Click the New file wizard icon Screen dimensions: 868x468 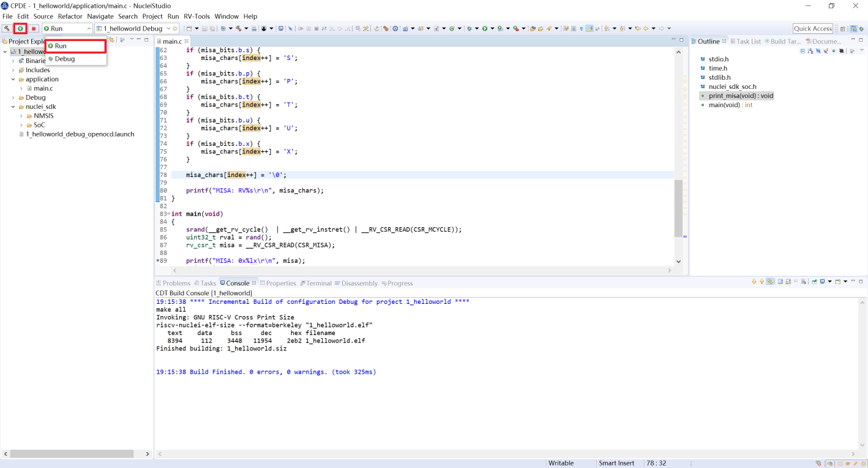(x=189, y=28)
